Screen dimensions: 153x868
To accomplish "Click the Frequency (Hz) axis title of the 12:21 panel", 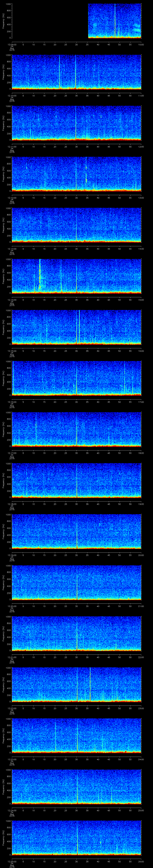I will [x=3, y=633].
